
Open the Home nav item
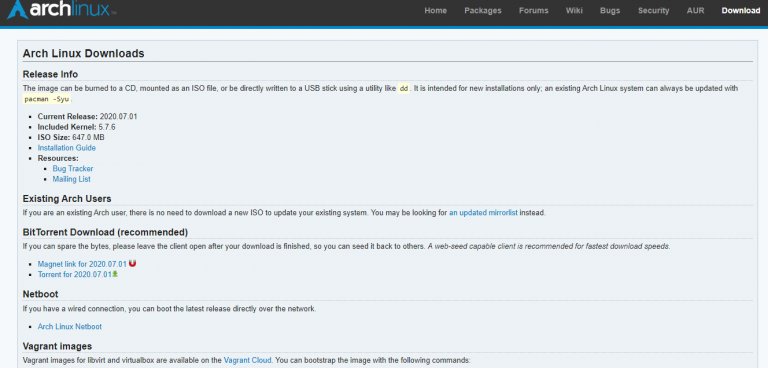click(x=435, y=10)
